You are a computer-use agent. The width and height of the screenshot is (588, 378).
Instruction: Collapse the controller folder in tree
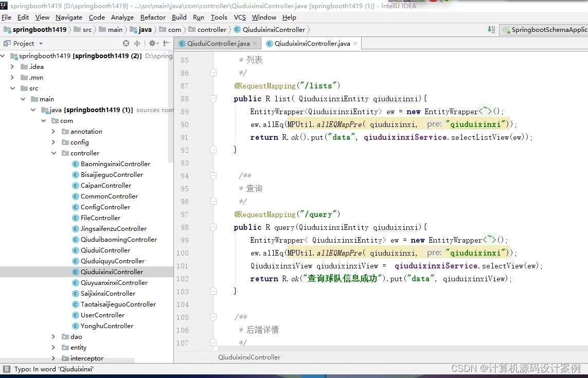tap(54, 153)
